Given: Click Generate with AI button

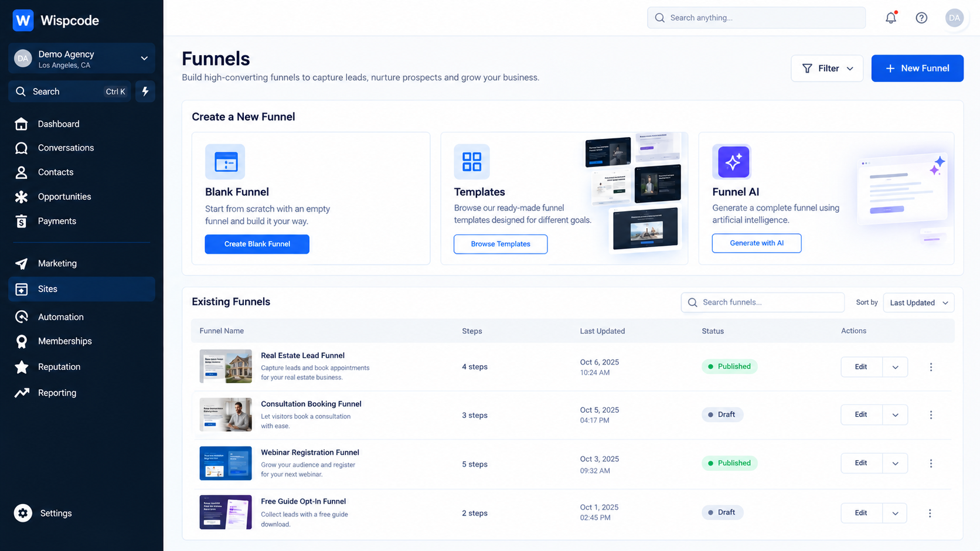Looking at the screenshot, I should click(x=757, y=243).
